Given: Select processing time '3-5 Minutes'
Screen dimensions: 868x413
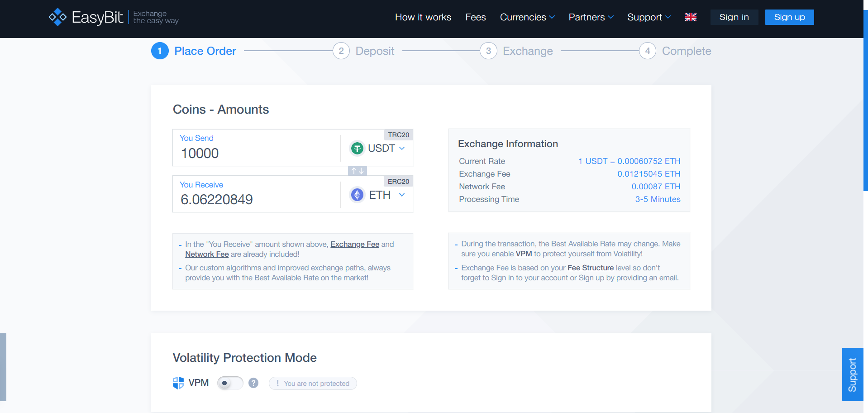Looking at the screenshot, I should click(x=658, y=199).
